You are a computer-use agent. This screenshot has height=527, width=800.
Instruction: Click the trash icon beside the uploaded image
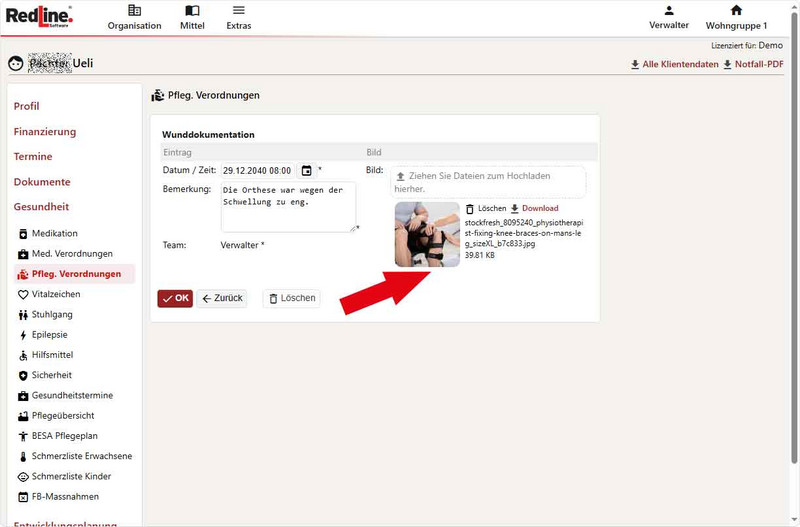[470, 208]
